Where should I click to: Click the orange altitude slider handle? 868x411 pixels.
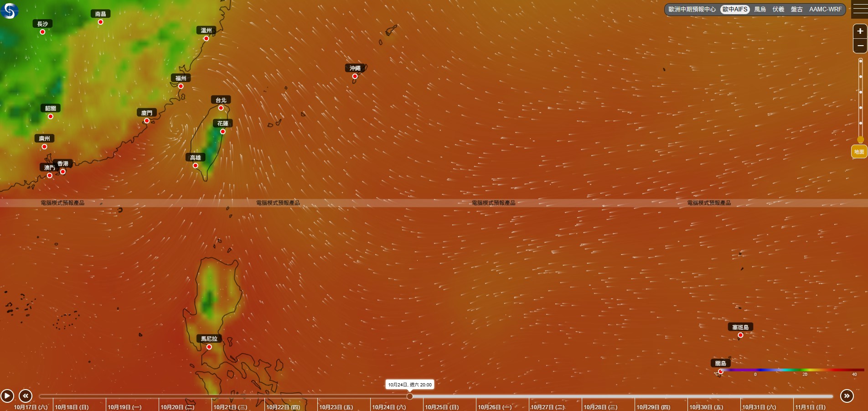click(x=860, y=140)
